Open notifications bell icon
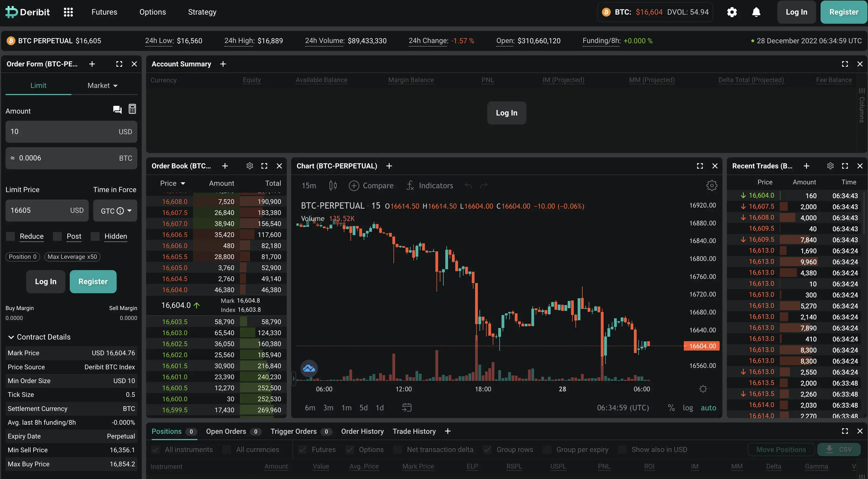The height and width of the screenshot is (479, 868). [x=756, y=12]
